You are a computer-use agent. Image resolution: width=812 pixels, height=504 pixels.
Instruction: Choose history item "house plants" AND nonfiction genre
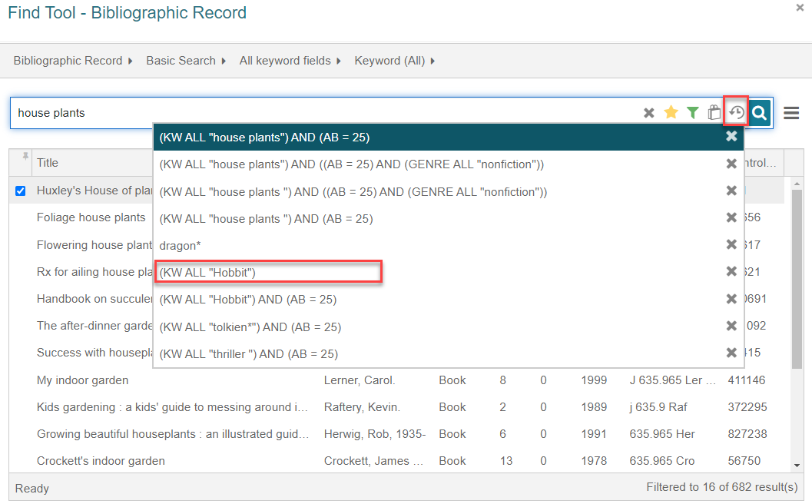(x=449, y=164)
